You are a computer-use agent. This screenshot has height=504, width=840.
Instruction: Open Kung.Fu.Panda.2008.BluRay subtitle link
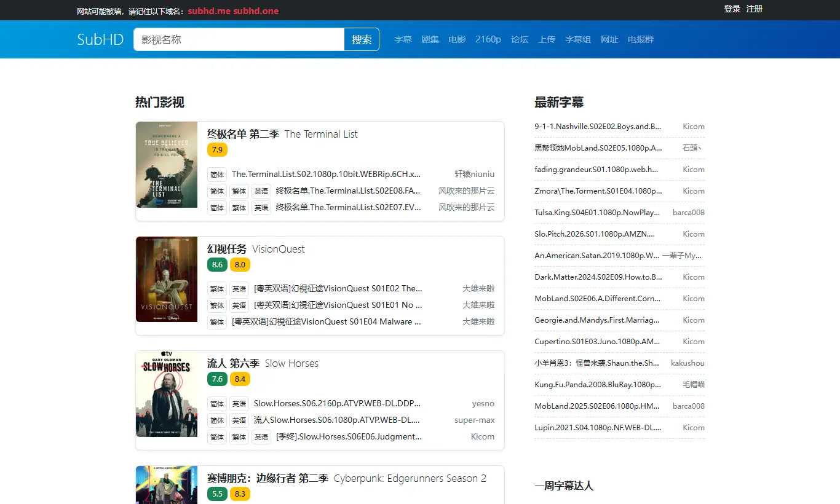(598, 385)
